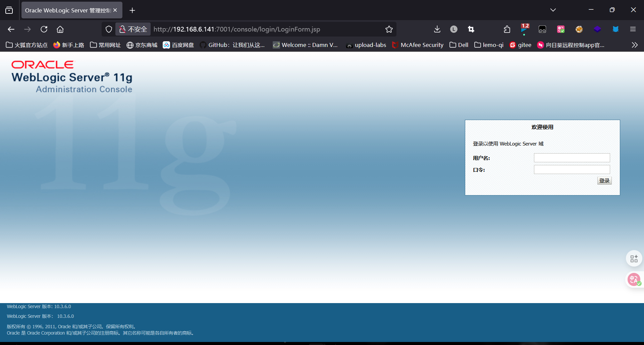This screenshot has width=644, height=345.
Task: Minimize the browser window
Action: 591,10
